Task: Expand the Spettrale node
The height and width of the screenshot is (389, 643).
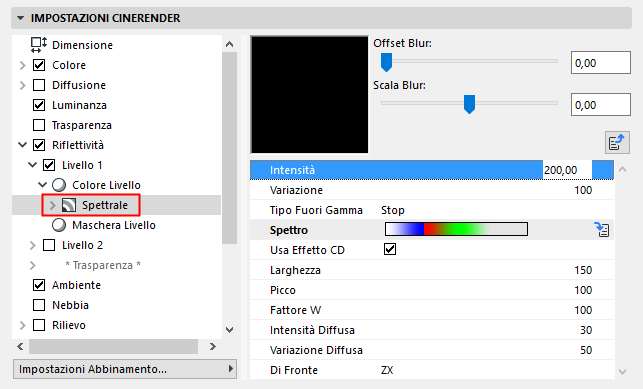Action: click(52, 205)
